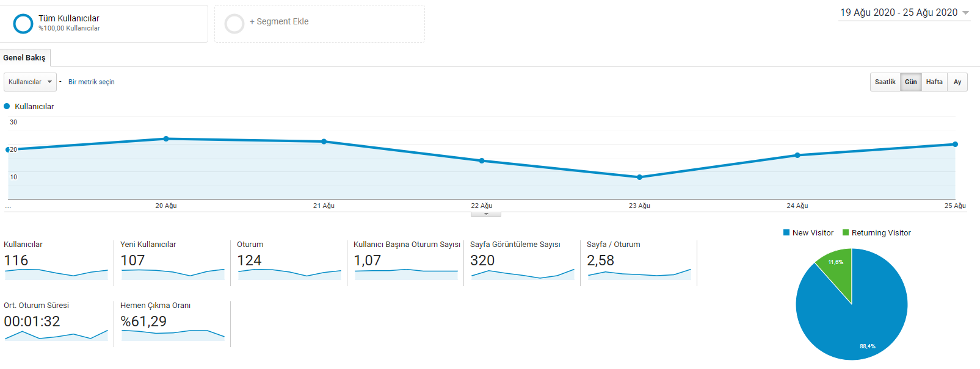
Task: Open the date range dropdown arrow
Action: click(965, 13)
